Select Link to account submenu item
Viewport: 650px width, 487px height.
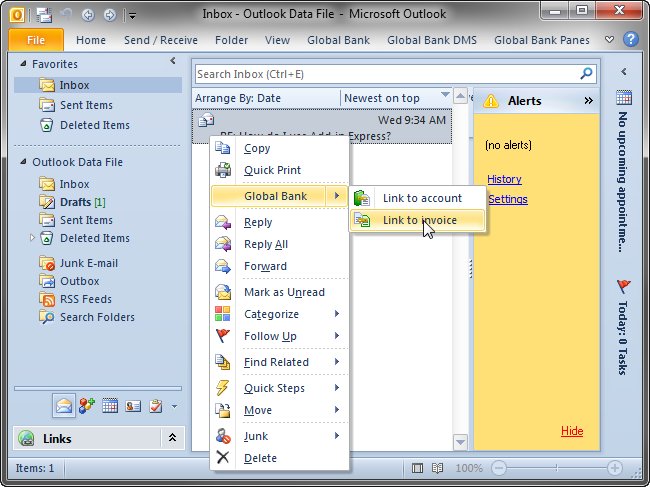(417, 198)
